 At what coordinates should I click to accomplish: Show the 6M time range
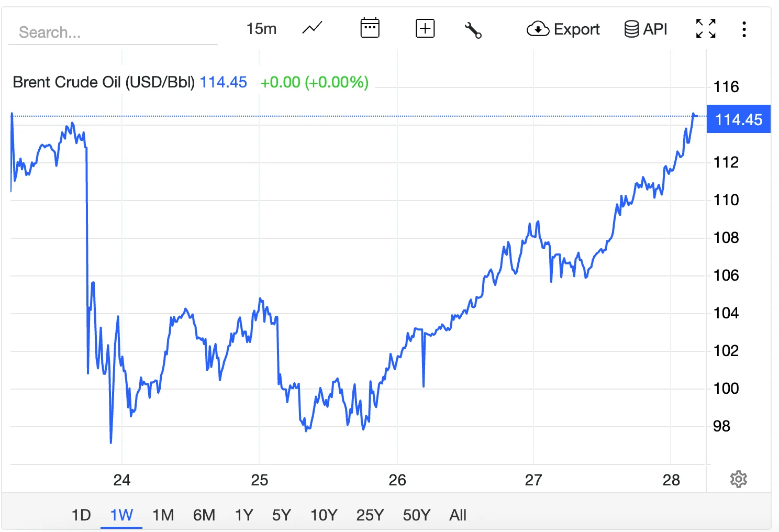click(x=204, y=515)
